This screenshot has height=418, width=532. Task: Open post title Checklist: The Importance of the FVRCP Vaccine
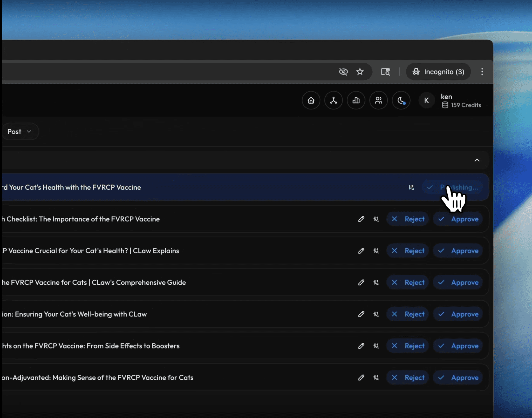pyautogui.click(x=81, y=219)
